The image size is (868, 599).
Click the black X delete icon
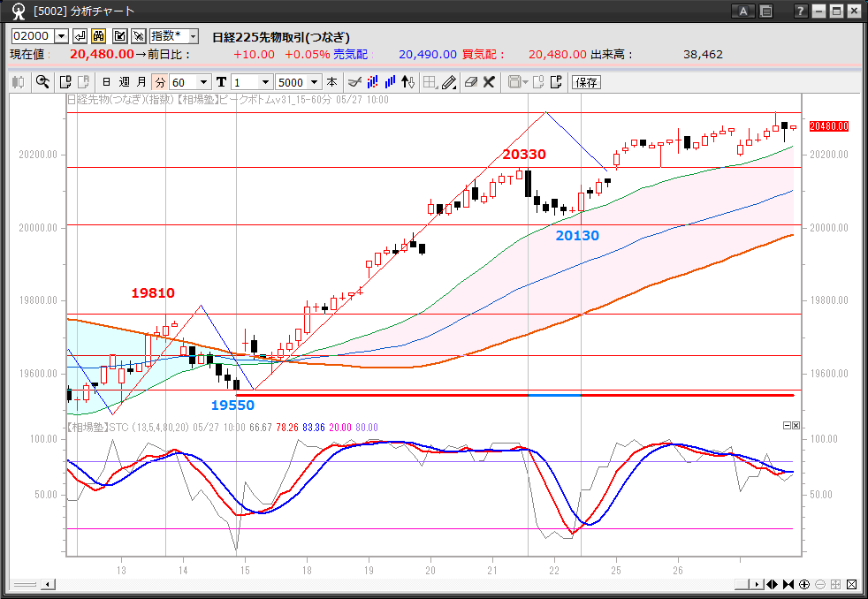489,82
